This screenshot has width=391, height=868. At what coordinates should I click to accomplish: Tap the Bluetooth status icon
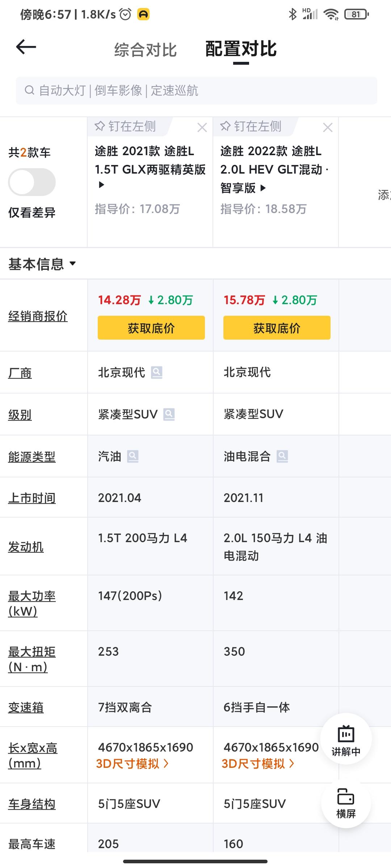[x=292, y=14]
